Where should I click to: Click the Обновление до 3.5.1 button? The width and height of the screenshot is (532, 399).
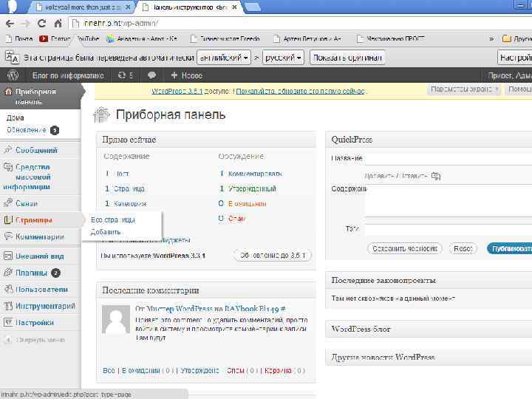(273, 255)
